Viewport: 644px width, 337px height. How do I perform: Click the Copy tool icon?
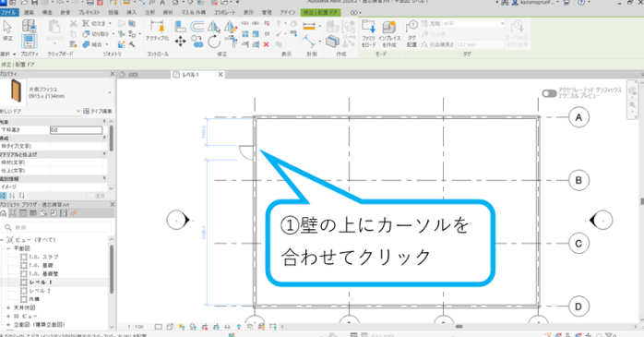(x=197, y=42)
